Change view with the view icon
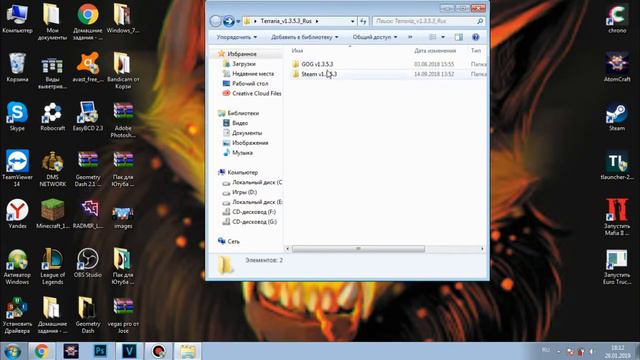 click(433, 37)
